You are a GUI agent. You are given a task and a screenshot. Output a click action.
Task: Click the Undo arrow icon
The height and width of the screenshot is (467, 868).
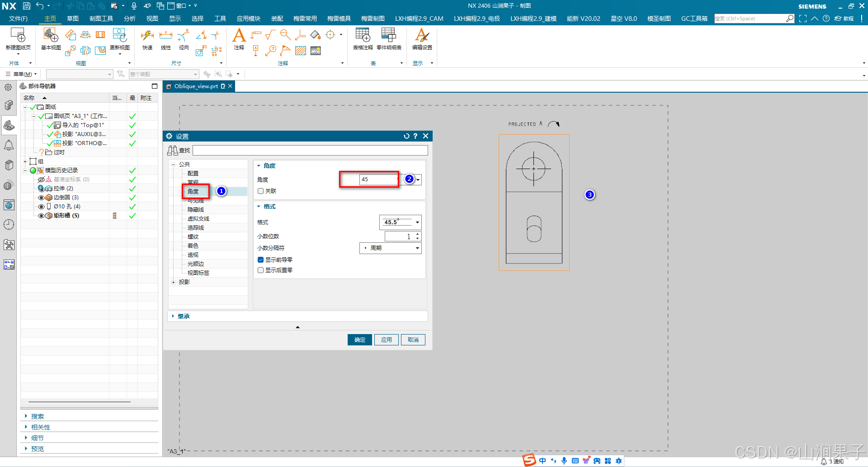pos(40,6)
